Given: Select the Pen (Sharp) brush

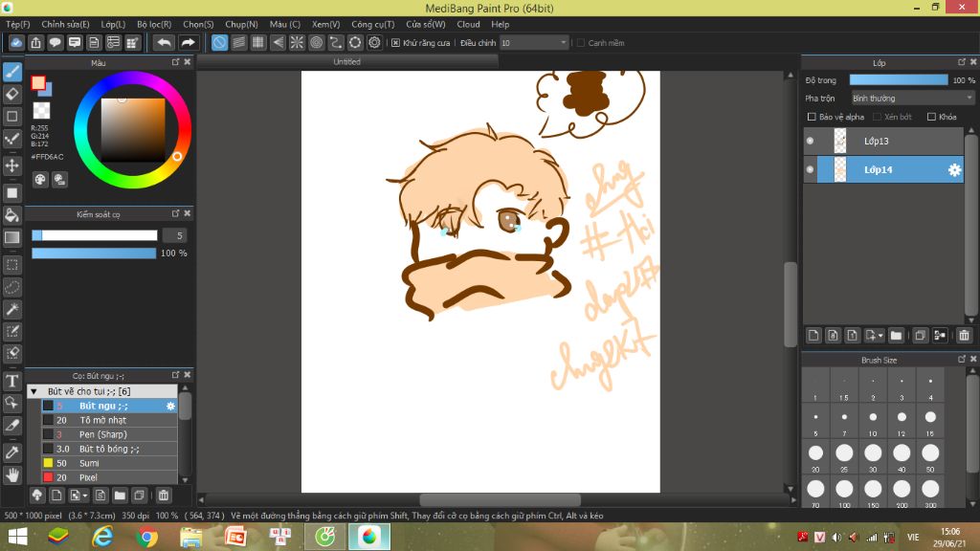Looking at the screenshot, I should point(109,434).
